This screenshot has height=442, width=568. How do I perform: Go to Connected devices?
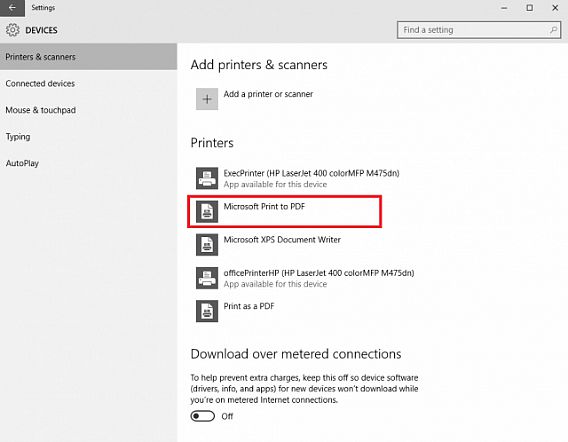88,83
